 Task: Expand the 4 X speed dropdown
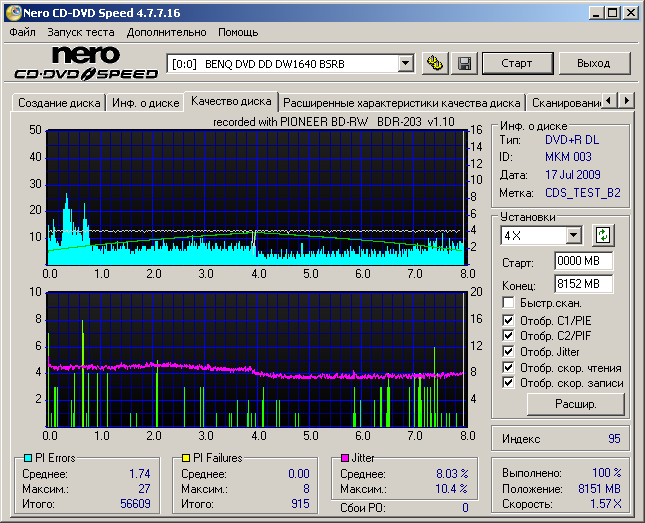pos(573,235)
